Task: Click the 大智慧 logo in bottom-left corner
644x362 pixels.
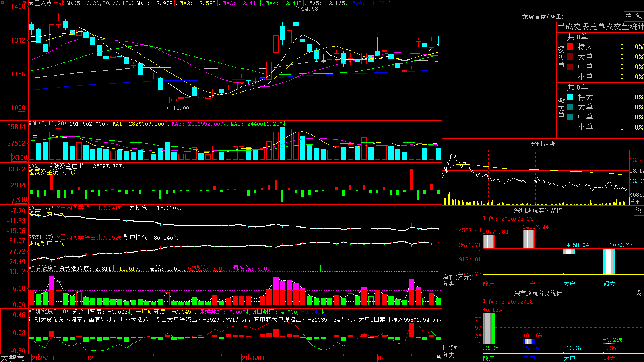Action: coord(13,358)
